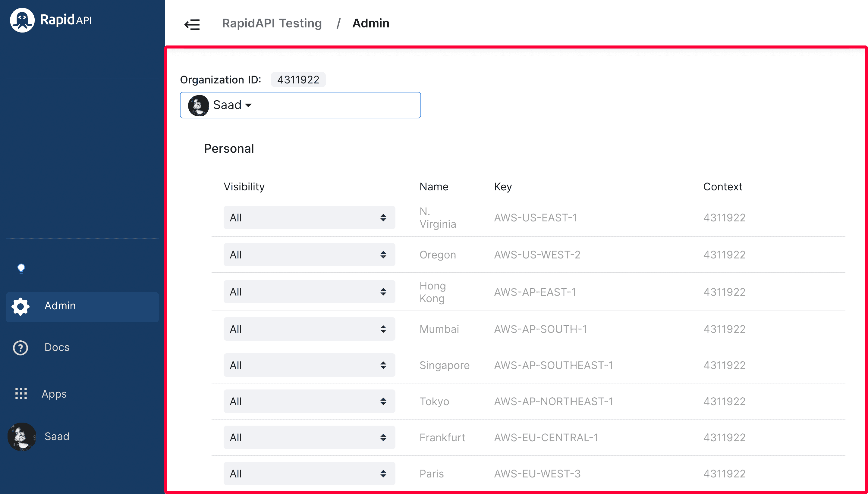Screen dimensions: 868x494
Task: Open Visibility dropdown for Frankfurt
Action: tap(309, 437)
